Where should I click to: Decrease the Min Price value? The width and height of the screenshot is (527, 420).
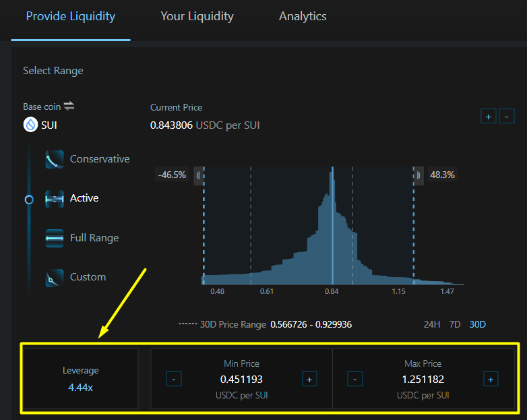coord(173,379)
